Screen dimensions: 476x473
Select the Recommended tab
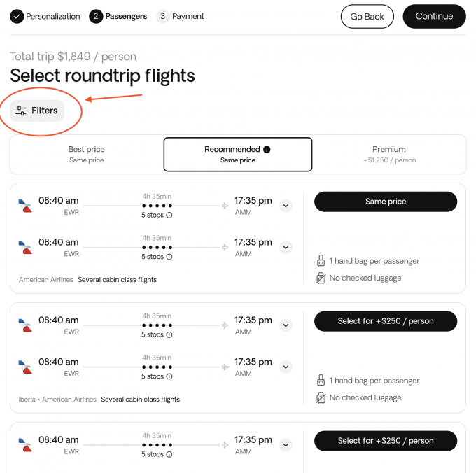point(238,155)
